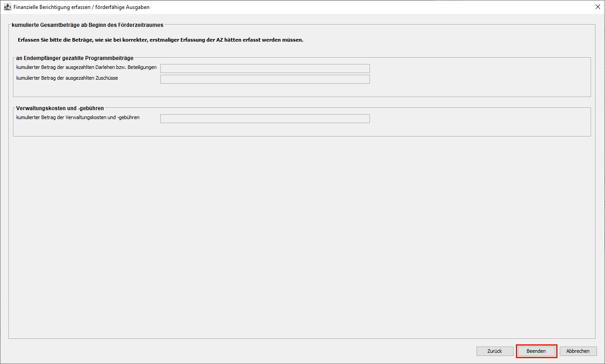Cancel using the Abbrechen button
Viewport: 605px width, 364px height.
(578, 351)
